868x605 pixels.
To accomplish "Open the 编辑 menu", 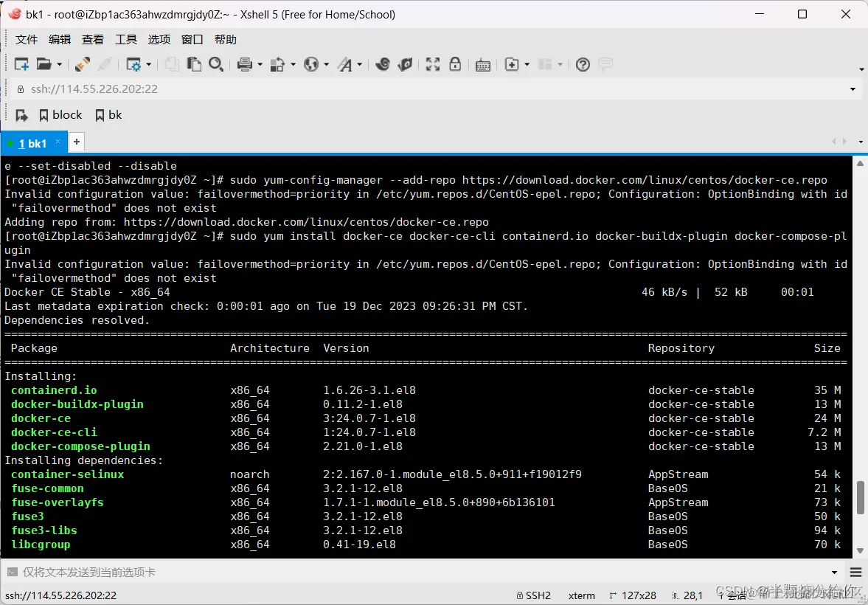I will click(59, 39).
